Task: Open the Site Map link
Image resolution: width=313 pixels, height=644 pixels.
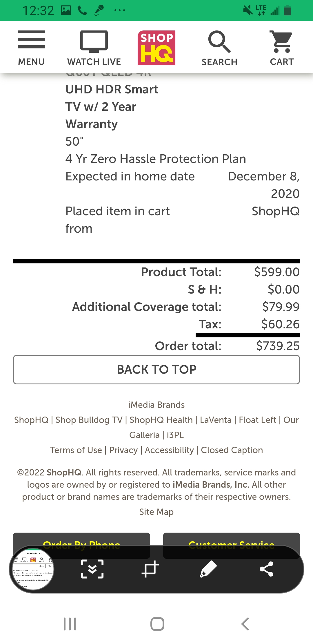Action: [x=156, y=512]
